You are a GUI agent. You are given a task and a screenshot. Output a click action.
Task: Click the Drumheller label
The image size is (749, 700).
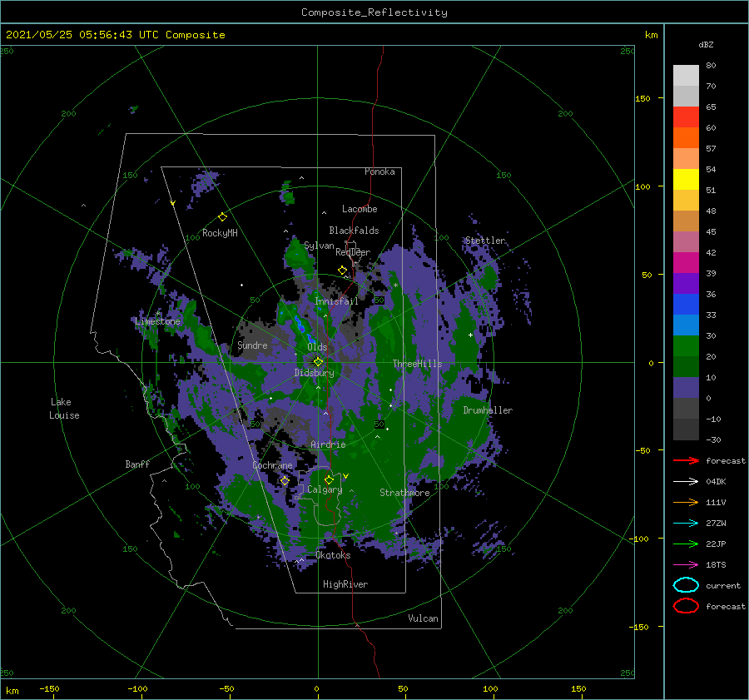pyautogui.click(x=488, y=410)
